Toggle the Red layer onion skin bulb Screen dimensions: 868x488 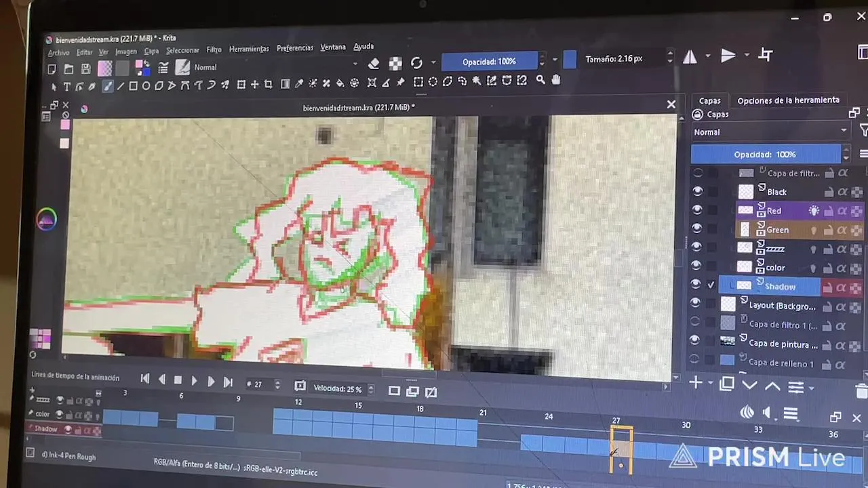click(x=814, y=211)
